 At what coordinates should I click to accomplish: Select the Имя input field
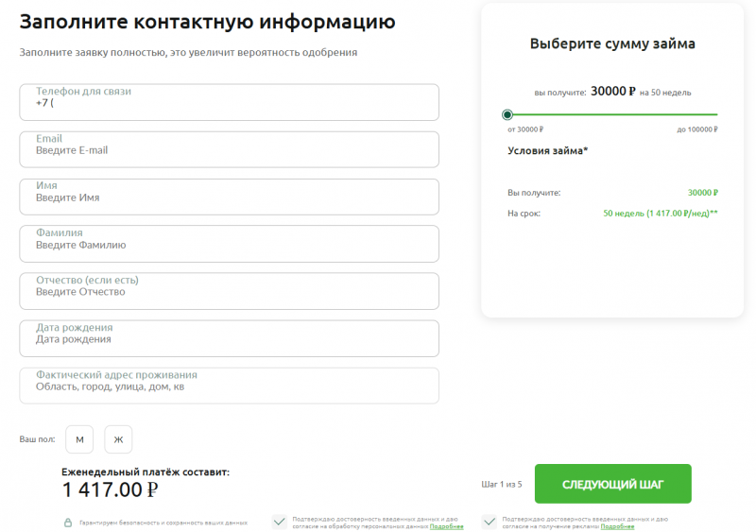point(229,197)
